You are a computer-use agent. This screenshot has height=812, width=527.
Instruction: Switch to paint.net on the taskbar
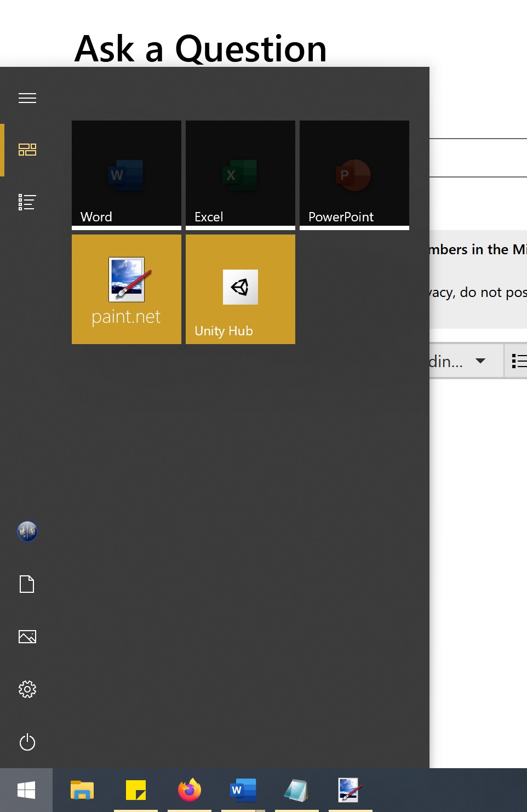pyautogui.click(x=351, y=790)
